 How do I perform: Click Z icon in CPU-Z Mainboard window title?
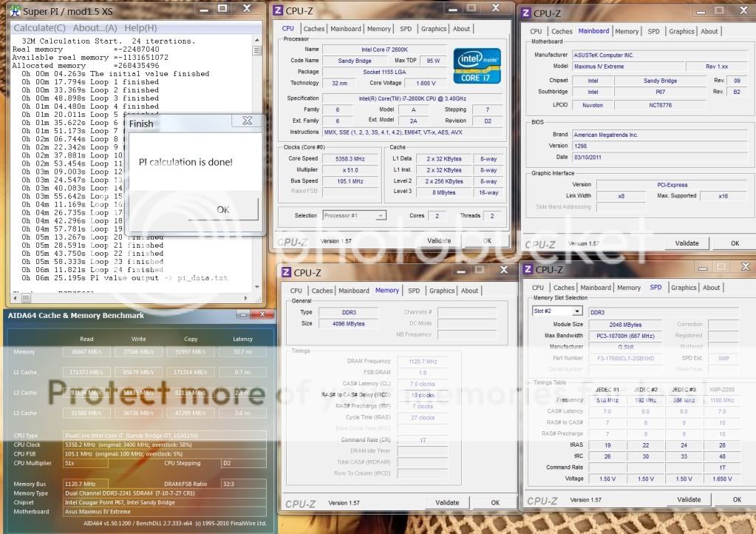(526, 13)
